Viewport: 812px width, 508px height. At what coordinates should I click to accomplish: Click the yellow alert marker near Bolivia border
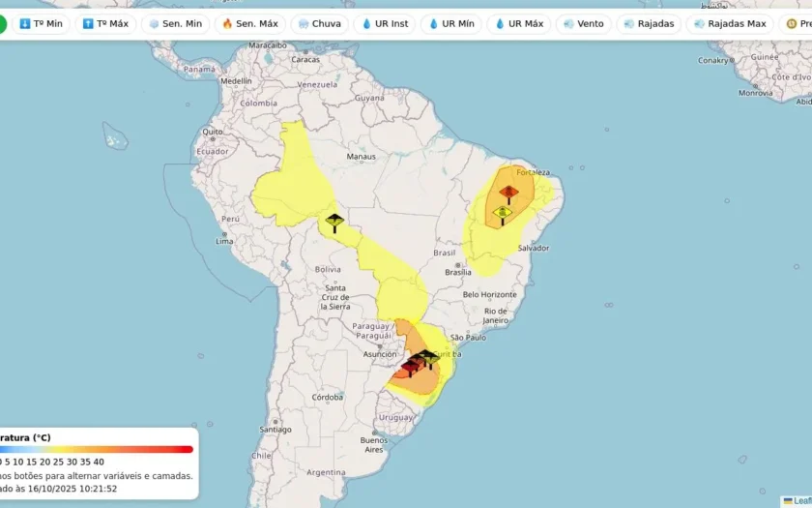click(334, 223)
